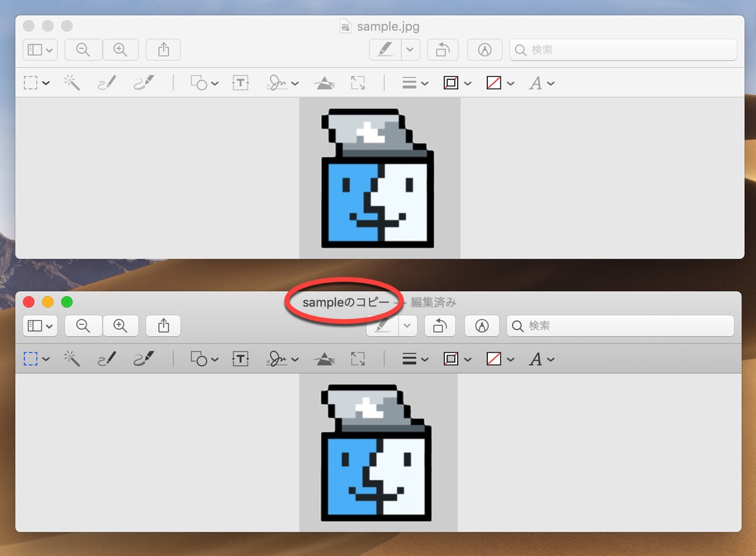Click the Finder image in sampleのコピー window

coord(379,453)
